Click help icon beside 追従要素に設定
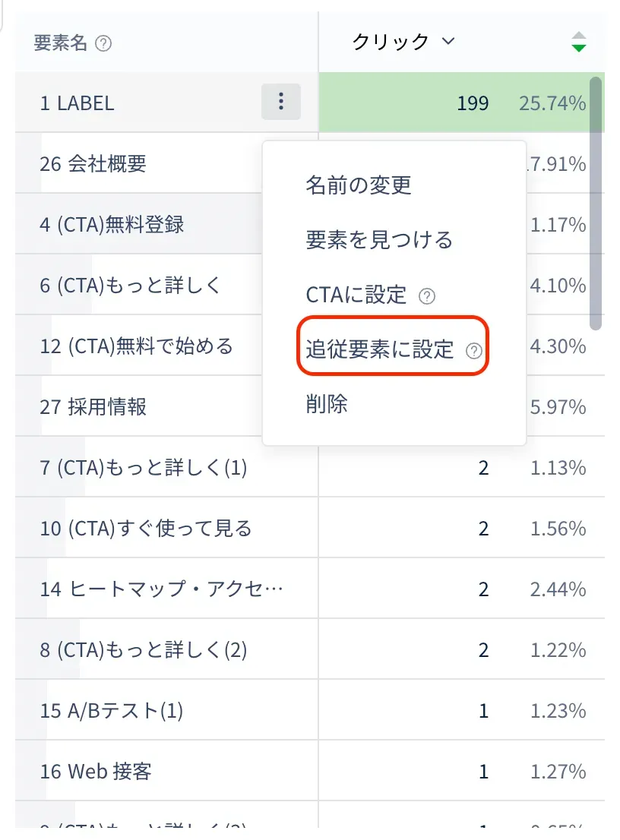 474,350
